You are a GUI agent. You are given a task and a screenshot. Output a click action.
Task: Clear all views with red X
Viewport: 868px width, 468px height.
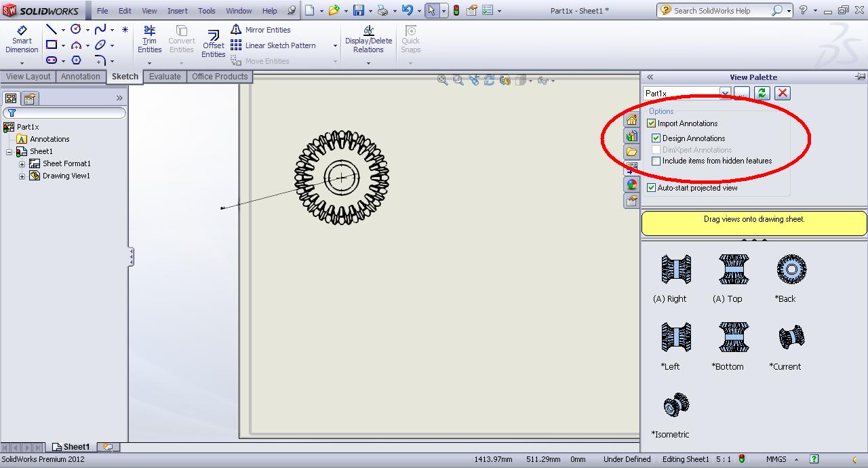tap(783, 93)
